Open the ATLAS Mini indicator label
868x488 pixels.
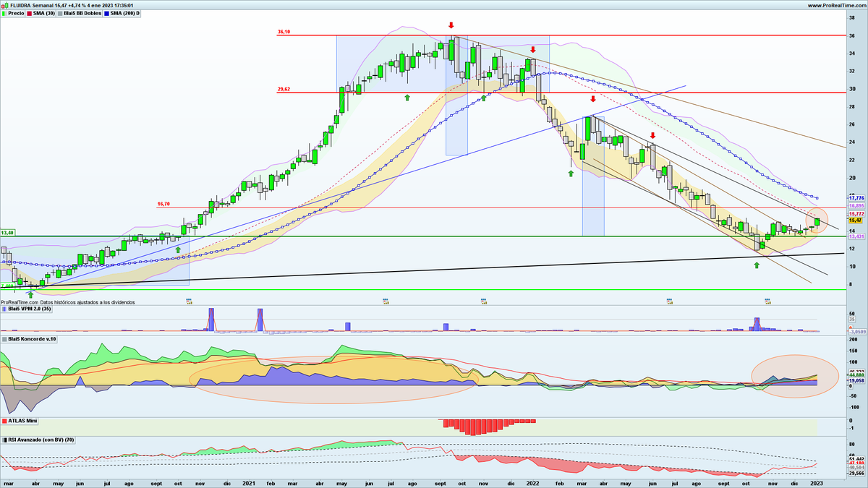[x=23, y=420]
